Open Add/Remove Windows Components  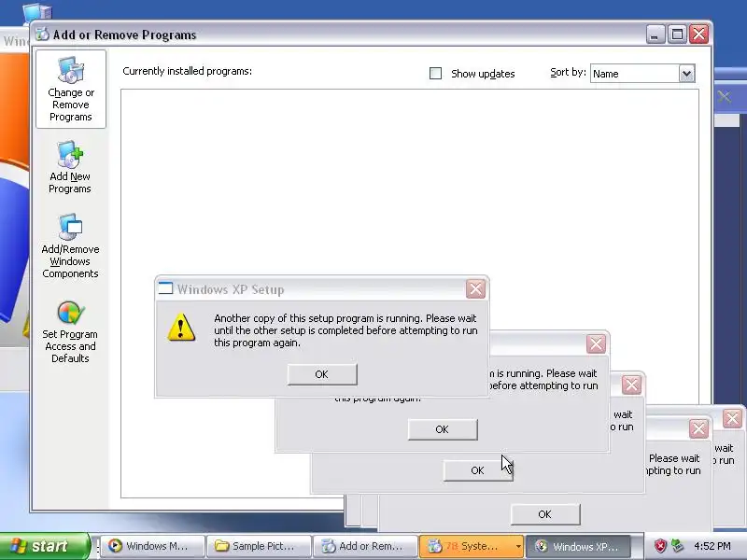click(x=70, y=245)
